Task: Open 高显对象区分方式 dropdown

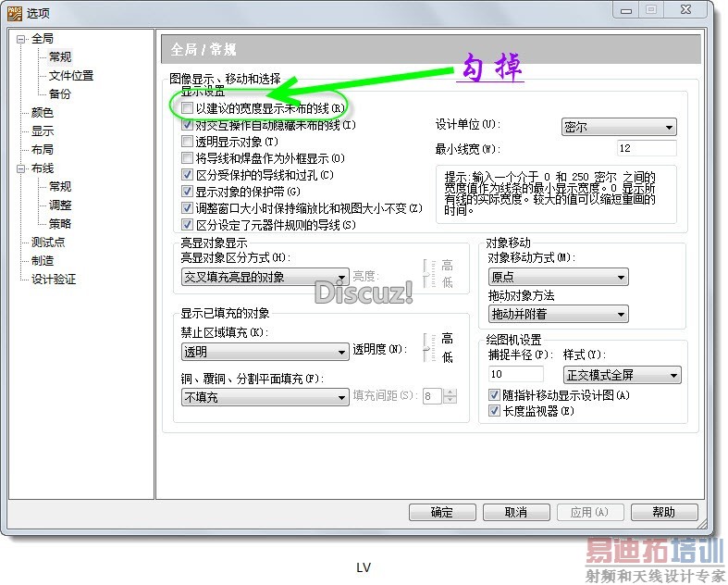Action: point(265,277)
